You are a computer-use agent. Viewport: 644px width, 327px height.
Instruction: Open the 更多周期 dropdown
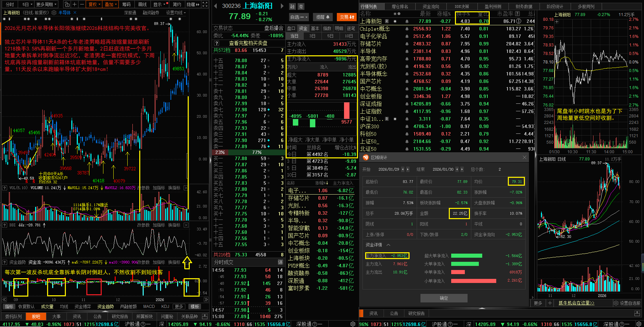(46, 4)
